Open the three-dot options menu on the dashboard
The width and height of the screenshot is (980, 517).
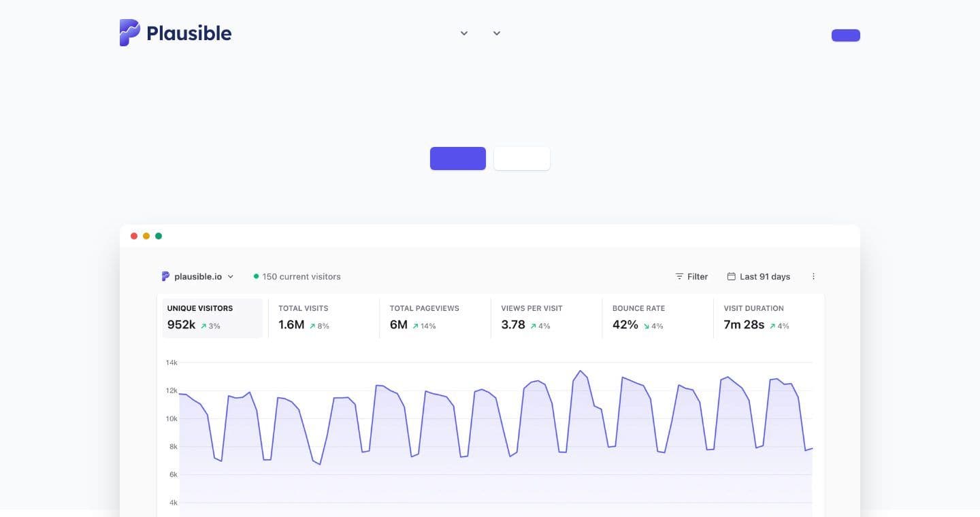813,276
